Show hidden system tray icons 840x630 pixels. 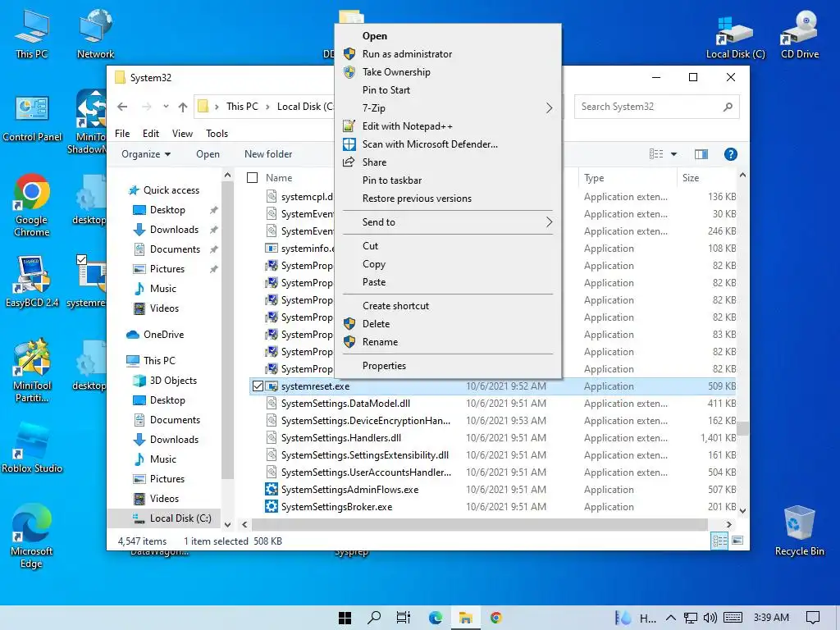point(670,618)
